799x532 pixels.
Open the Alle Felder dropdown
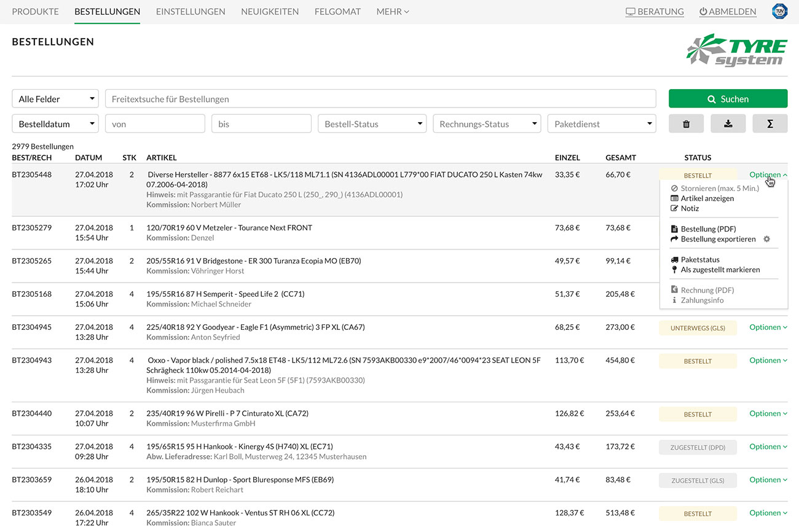coord(55,98)
